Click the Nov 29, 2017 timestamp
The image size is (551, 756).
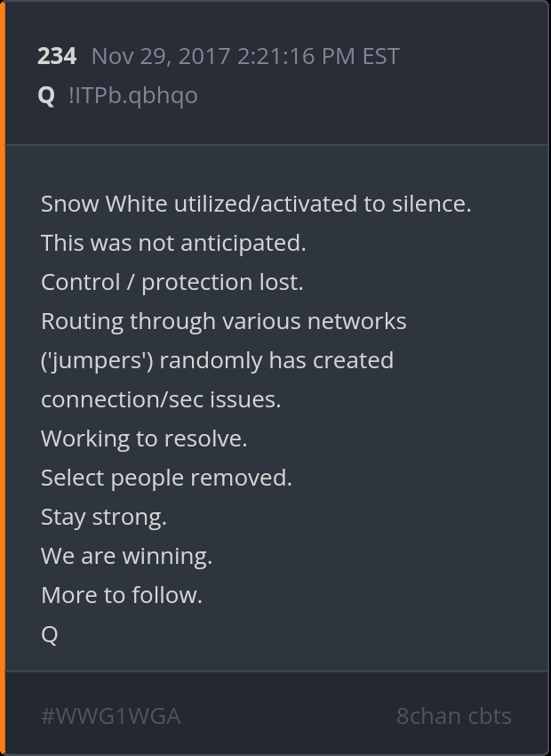[245, 56]
